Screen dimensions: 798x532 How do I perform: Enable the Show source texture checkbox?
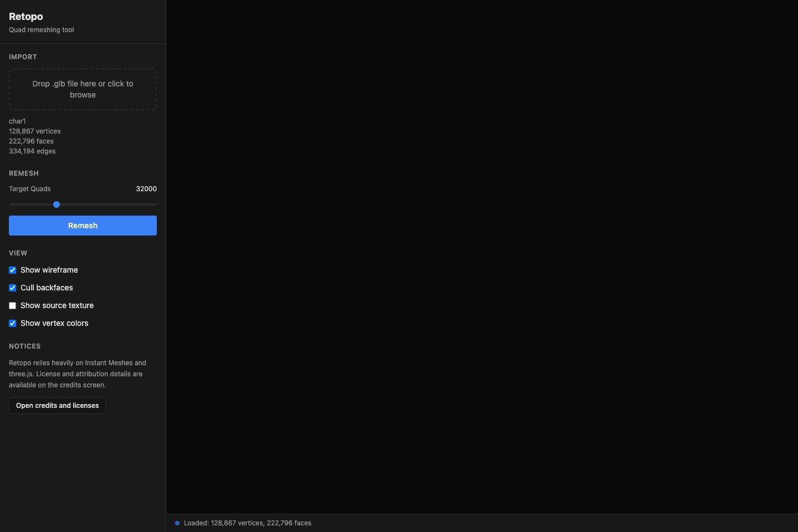point(12,306)
